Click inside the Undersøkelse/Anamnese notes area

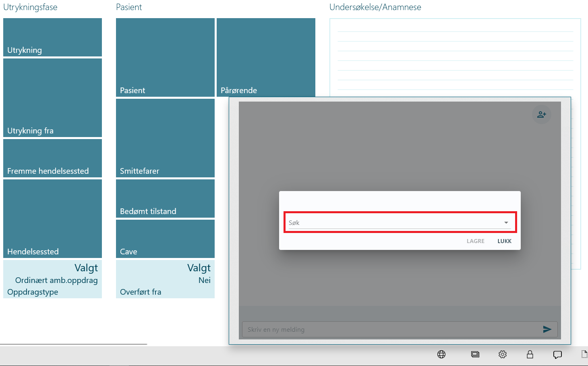455,56
